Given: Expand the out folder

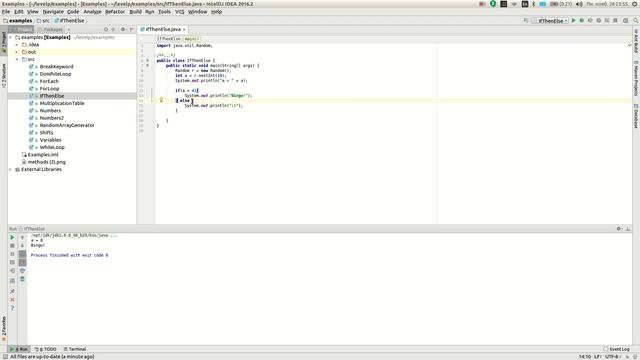Looking at the screenshot, I should [x=17, y=52].
